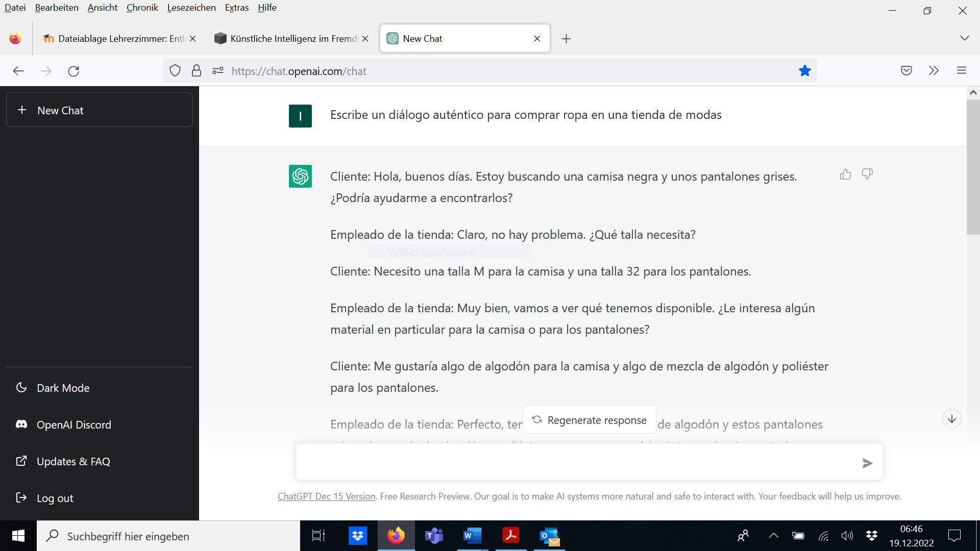Open the OpenAI Discord link
The height and width of the screenshot is (551, 980).
(x=100, y=424)
